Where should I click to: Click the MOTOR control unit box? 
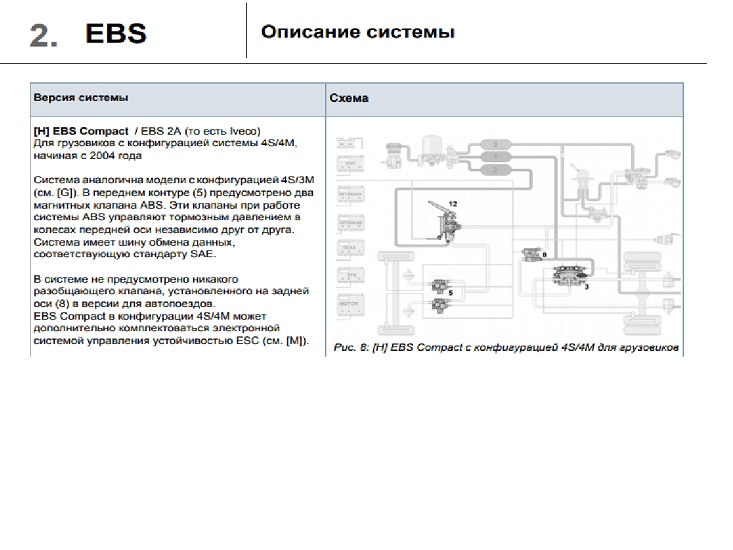[x=351, y=304]
